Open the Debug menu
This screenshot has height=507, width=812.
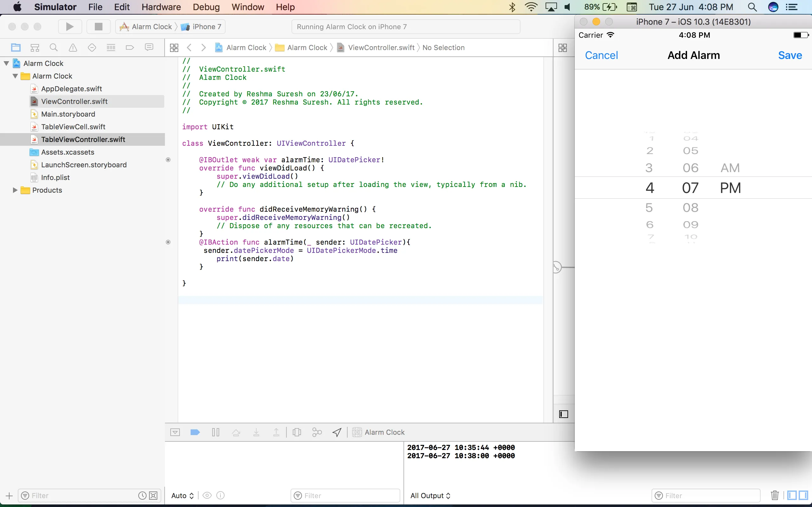(206, 7)
